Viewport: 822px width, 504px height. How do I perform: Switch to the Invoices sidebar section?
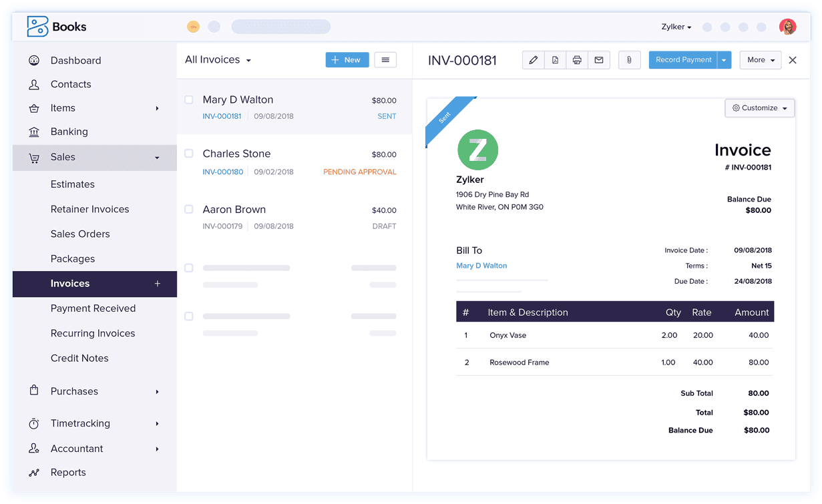pyautogui.click(x=70, y=284)
